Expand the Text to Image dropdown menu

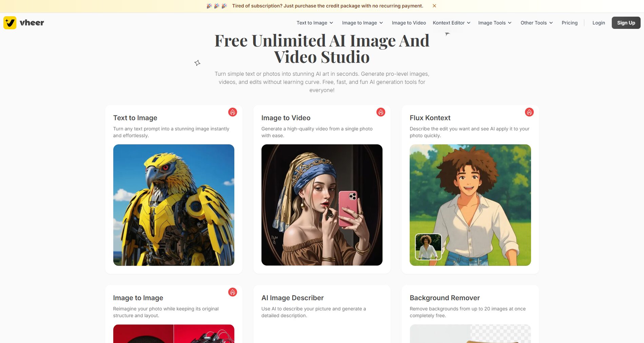tap(315, 23)
